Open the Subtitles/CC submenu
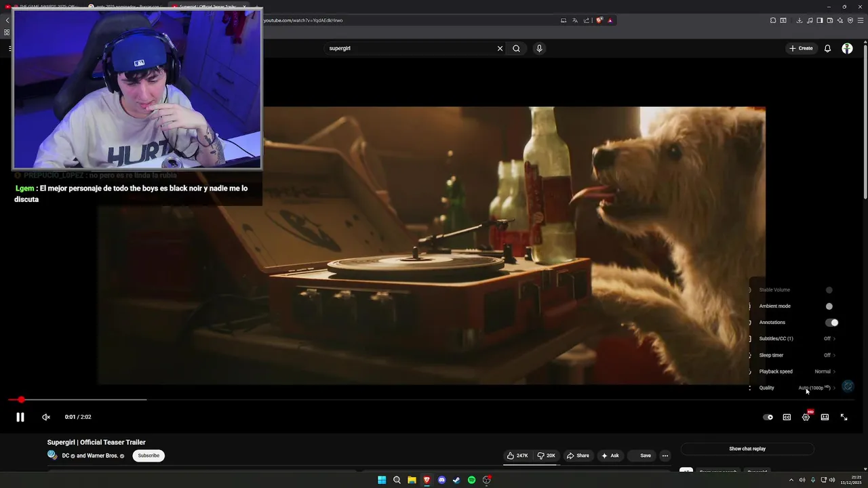The width and height of the screenshot is (868, 488). pos(794,339)
